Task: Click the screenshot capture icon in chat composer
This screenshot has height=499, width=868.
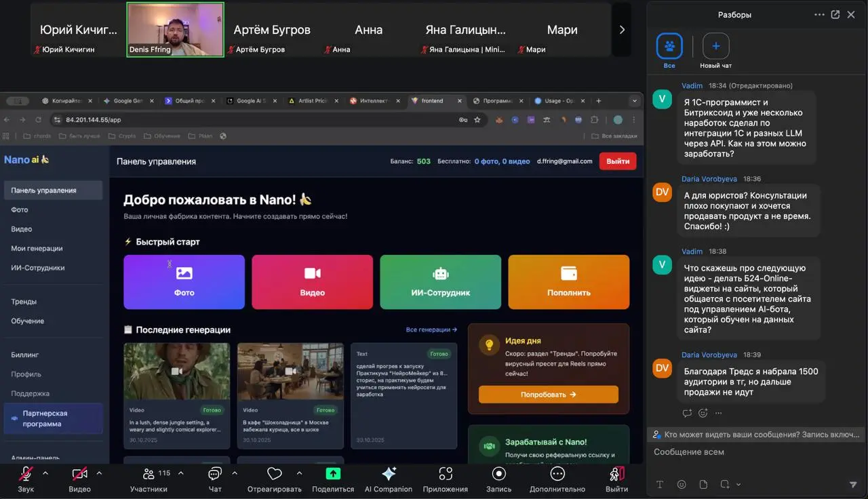Action: [725, 484]
